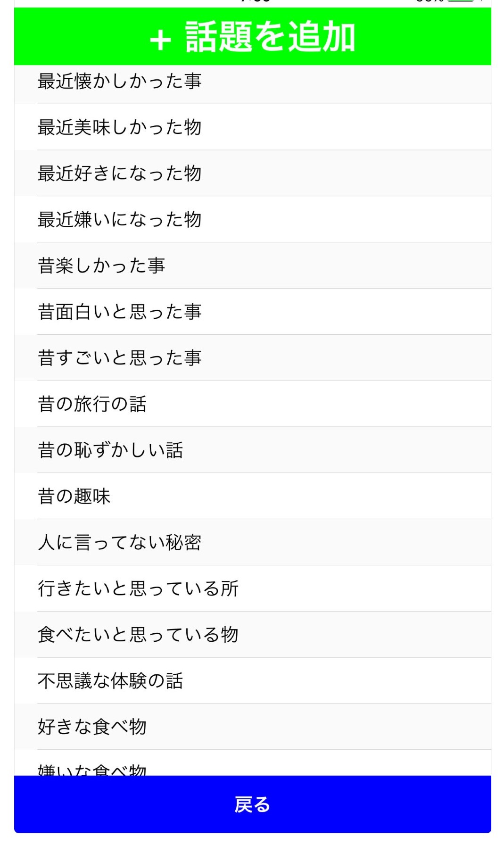Select the 昔の趣味 list item
The image size is (504, 845).
[x=74, y=496]
